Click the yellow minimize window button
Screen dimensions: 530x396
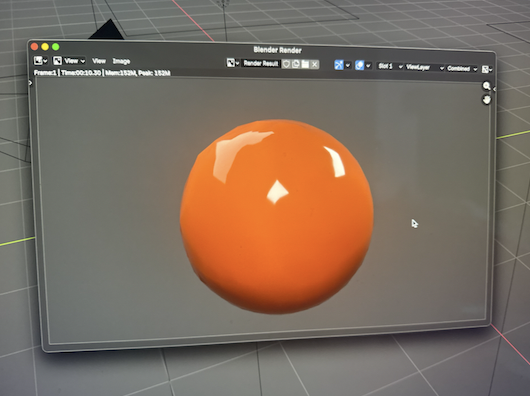[45, 47]
